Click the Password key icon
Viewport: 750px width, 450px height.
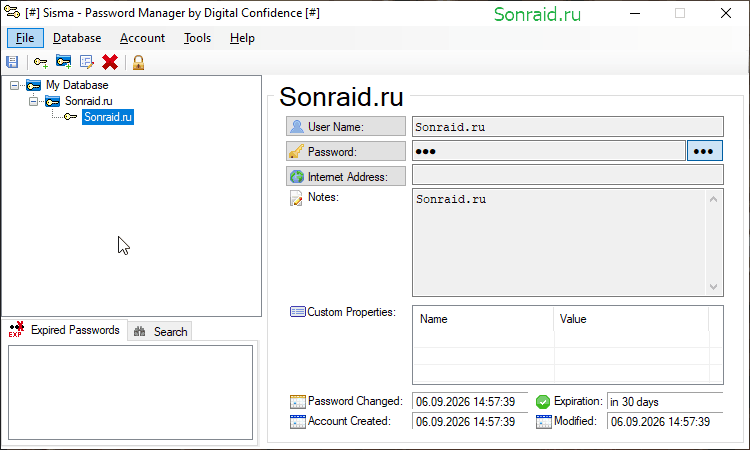click(296, 151)
